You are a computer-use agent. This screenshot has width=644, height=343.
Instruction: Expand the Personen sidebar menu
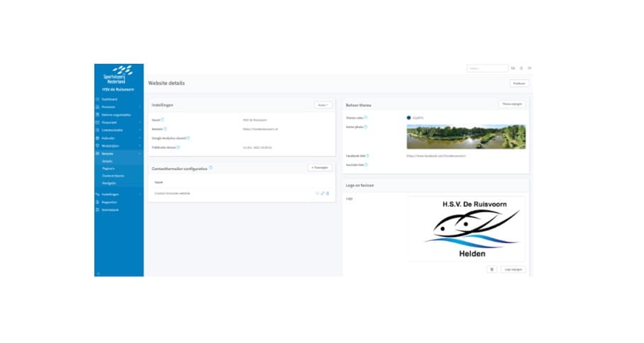140,107
